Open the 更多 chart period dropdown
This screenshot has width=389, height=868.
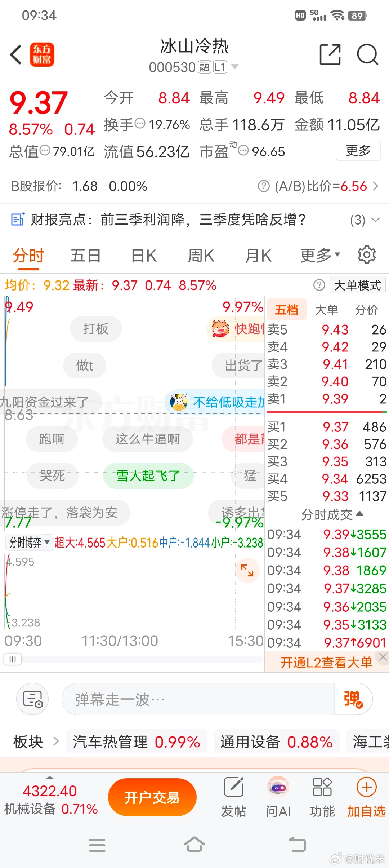click(320, 256)
